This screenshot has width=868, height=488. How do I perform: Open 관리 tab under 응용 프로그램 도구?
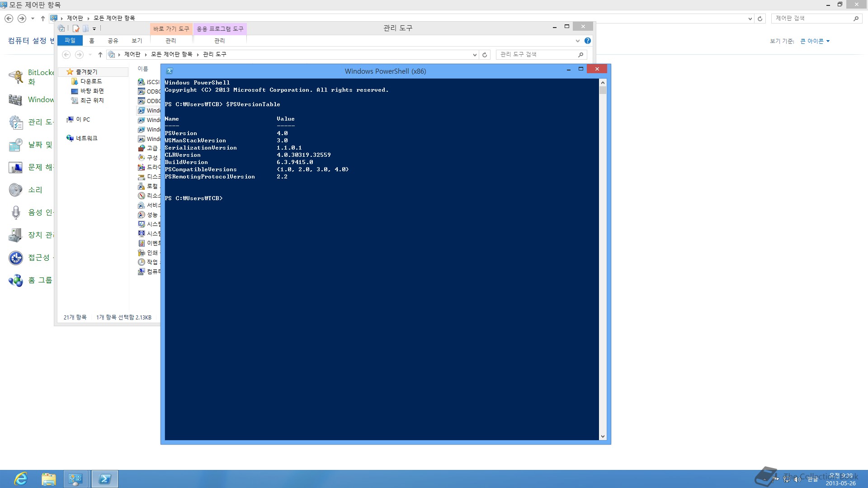tap(220, 41)
